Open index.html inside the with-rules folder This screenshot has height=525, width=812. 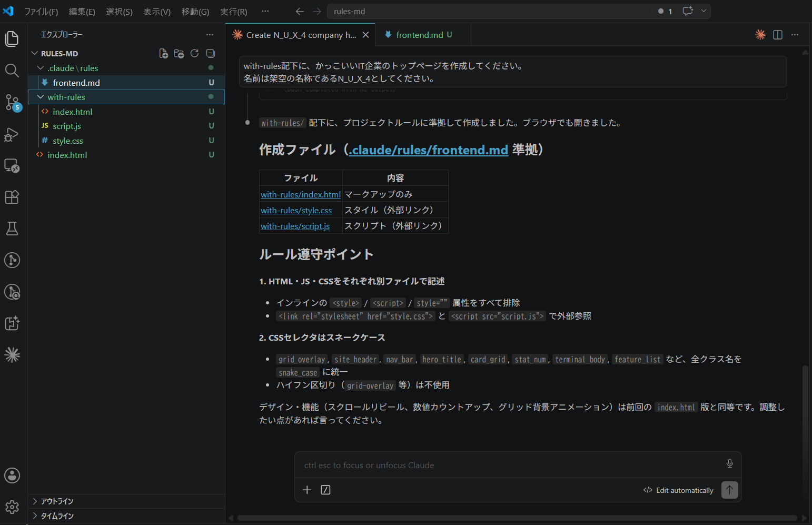coord(126,112)
